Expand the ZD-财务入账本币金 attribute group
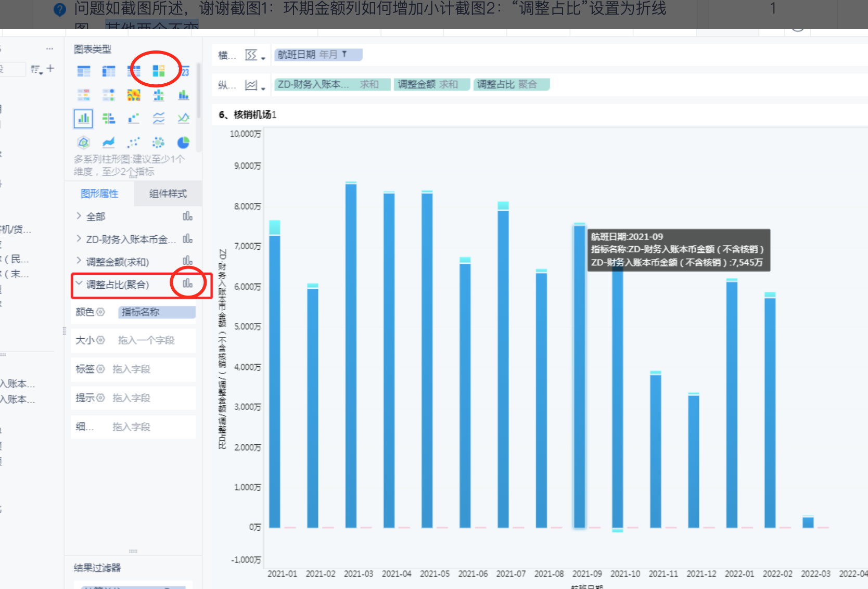This screenshot has height=589, width=868. coord(79,238)
